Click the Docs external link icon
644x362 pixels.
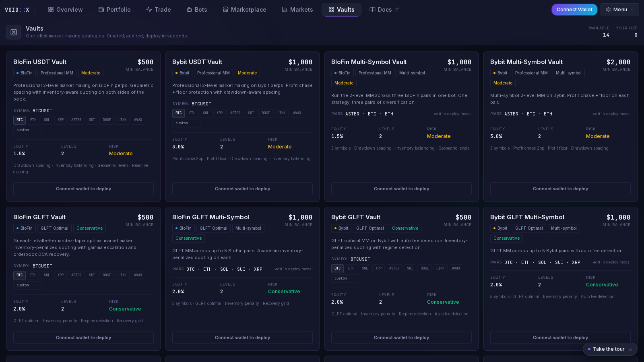(396, 10)
